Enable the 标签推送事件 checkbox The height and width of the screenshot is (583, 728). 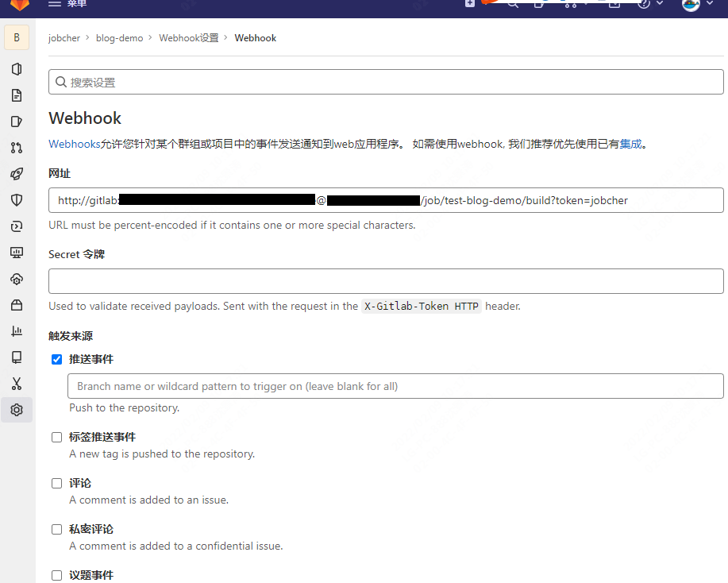[56, 437]
